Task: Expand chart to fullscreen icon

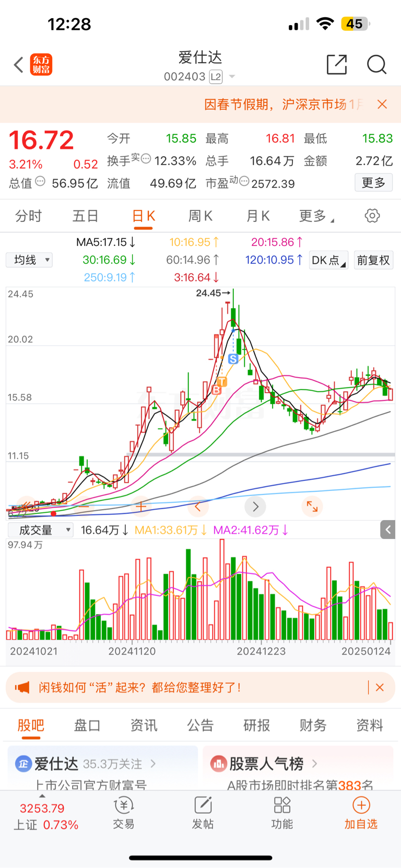Action: [312, 506]
